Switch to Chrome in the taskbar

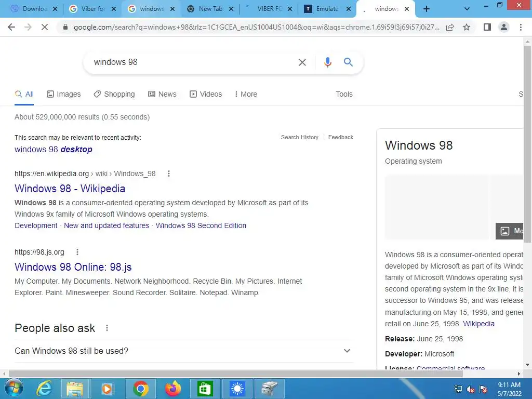coord(140,389)
